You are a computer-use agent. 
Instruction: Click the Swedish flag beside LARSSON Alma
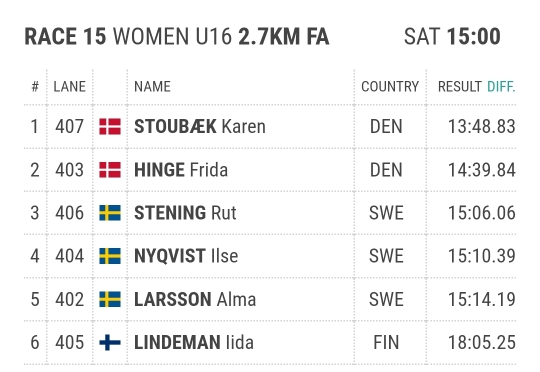pos(110,299)
